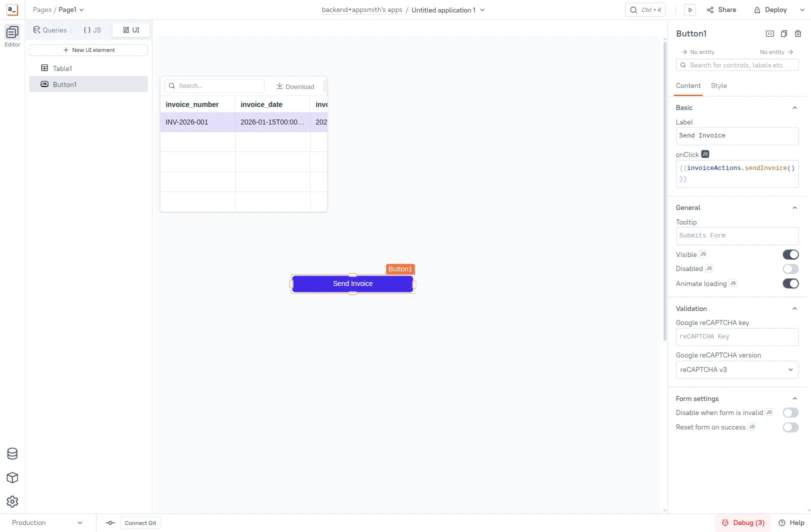Viewport: 811px width, 532px height.
Task: Open the Deploy options chevron
Action: [x=803, y=10]
